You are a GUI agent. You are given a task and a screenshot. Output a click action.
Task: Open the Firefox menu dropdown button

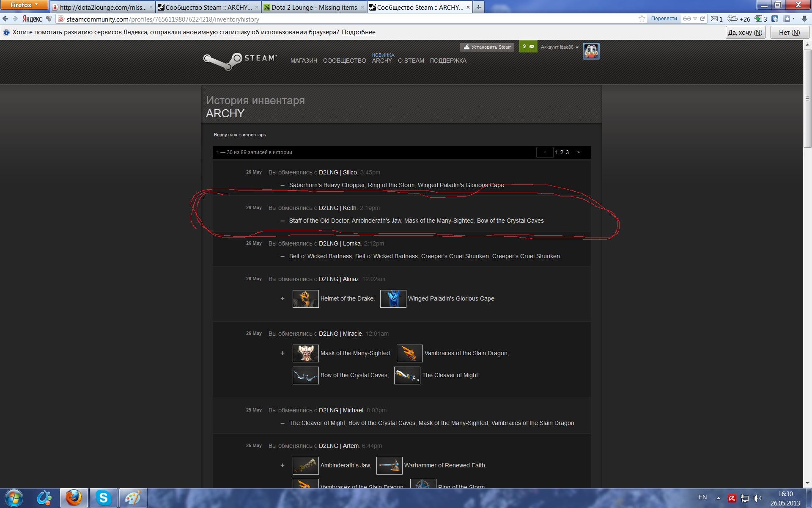click(24, 5)
